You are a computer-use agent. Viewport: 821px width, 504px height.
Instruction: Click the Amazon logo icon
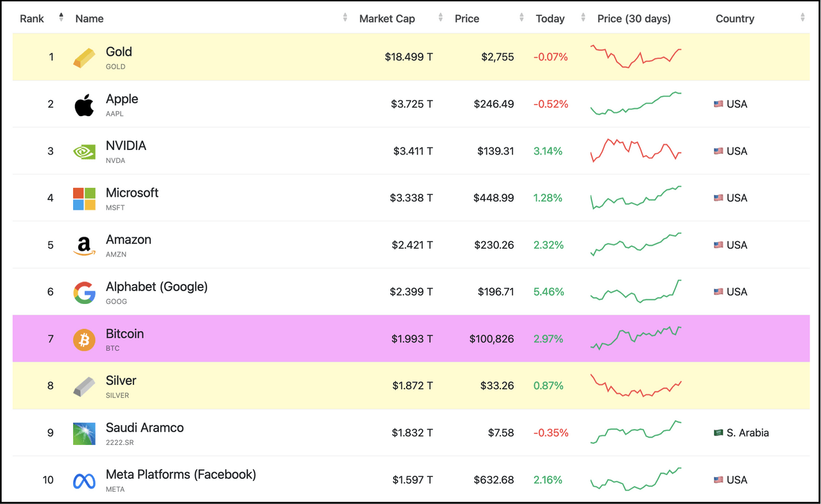tap(84, 246)
